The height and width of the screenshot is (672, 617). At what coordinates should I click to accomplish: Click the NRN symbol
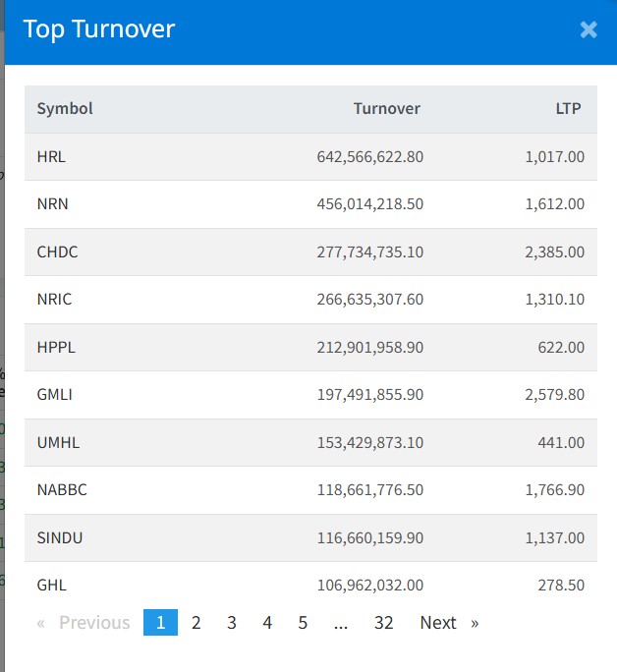pyautogui.click(x=53, y=204)
